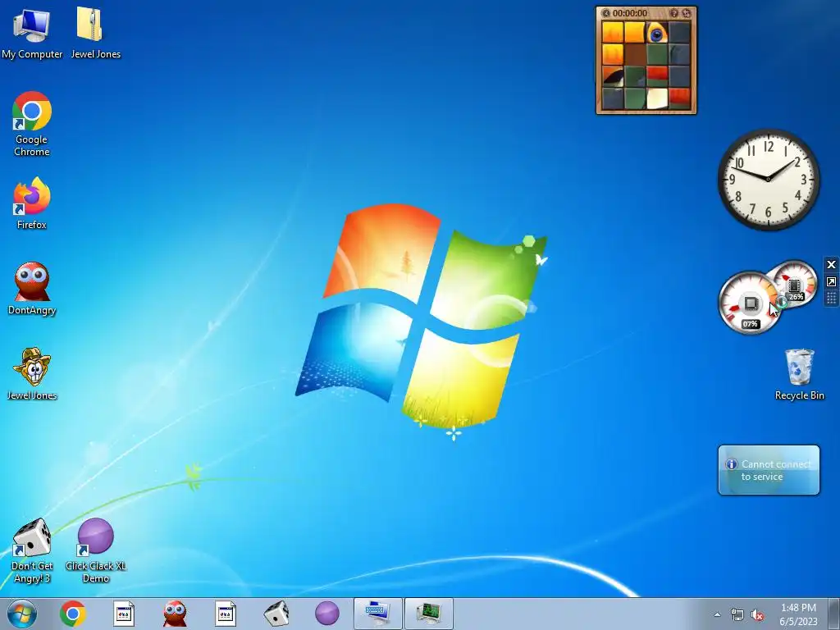Image resolution: width=840 pixels, height=630 pixels.
Task: Select the Recycle Bin icon
Action: 799,374
